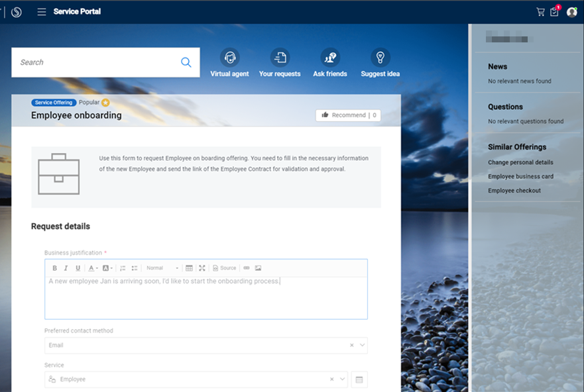Toggle the numbered list option
Image resolution: width=584 pixels, height=392 pixels.
[123, 268]
